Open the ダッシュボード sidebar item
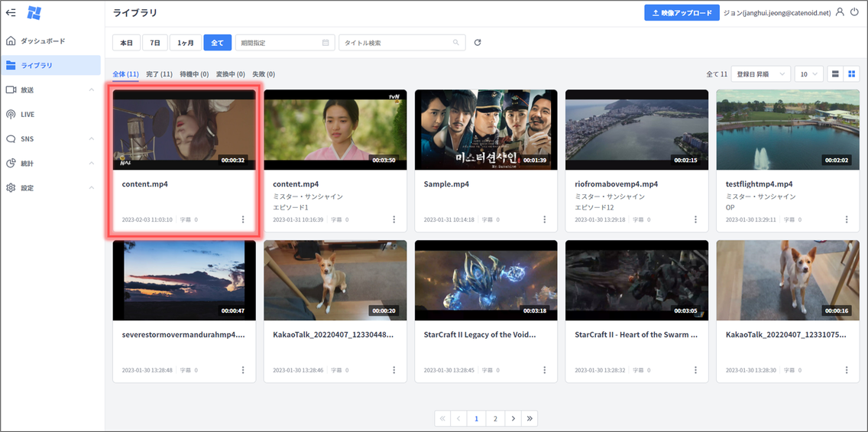The image size is (868, 432). [43, 41]
